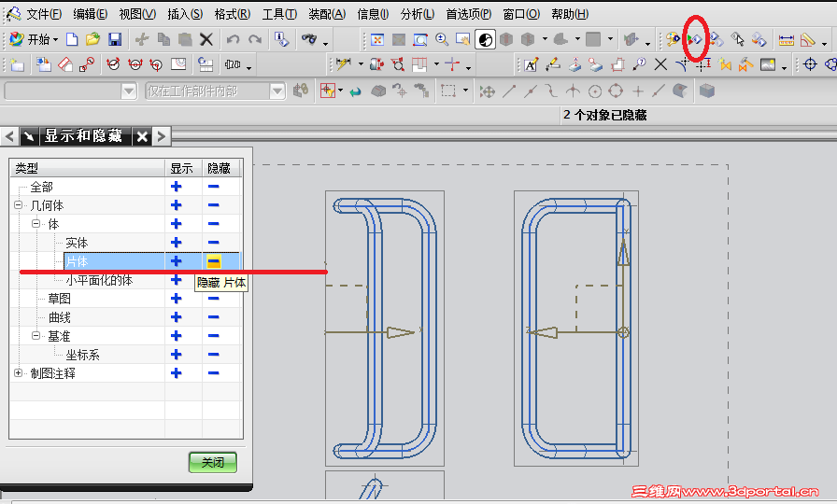This screenshot has height=504, width=837.
Task: Click the panel pin arrow beside 显示和隐藏
Action: 29,136
